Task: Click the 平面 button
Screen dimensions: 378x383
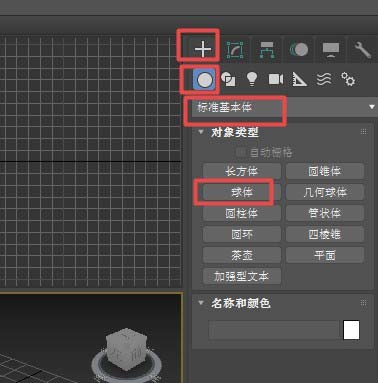Action: [325, 255]
